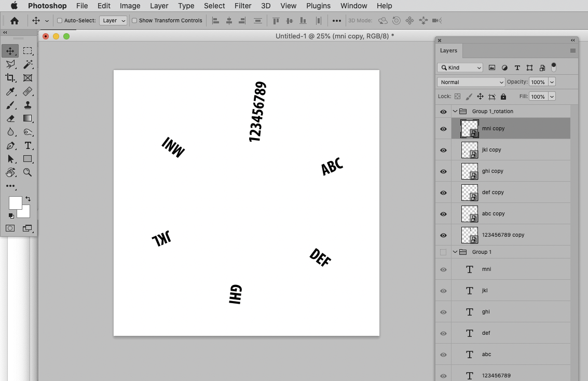Enable Show Transform Controls checkbox
588x381 pixels.
coord(135,20)
